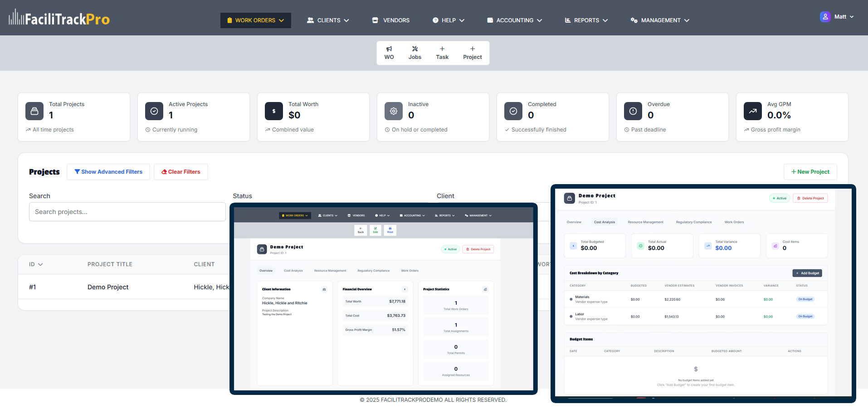
Task: Expand the Work Orders dropdown menu
Action: [256, 20]
